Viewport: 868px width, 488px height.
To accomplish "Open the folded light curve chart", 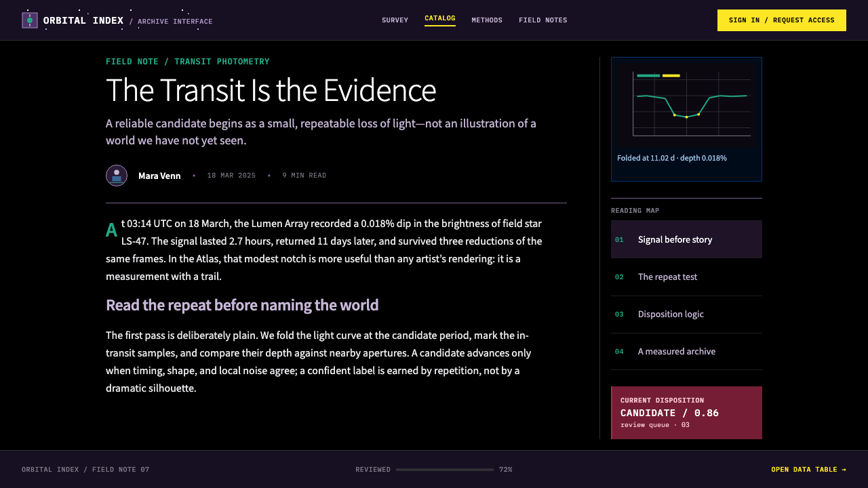I will [x=686, y=106].
